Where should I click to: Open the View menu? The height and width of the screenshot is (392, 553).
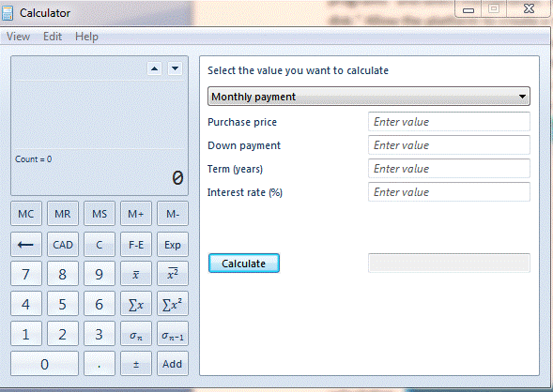coord(19,37)
